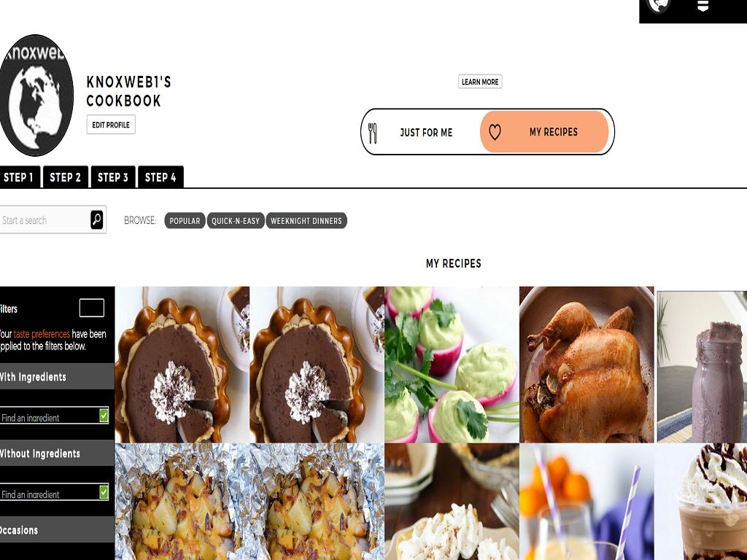The width and height of the screenshot is (747, 560).
Task: Click the fork and knife icon
Action: click(373, 133)
